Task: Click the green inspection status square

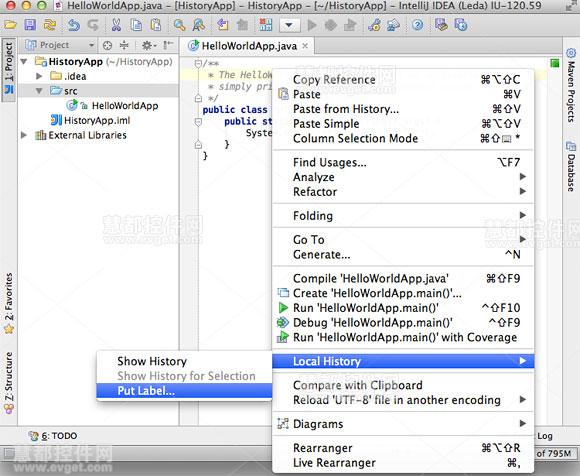Action: pos(554,63)
